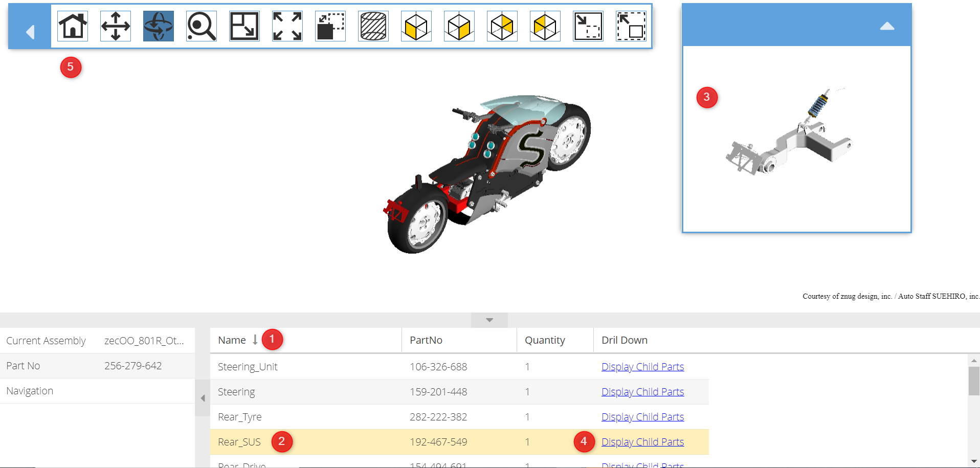Collapse the part preview panel
This screenshot has width=980, height=468.
click(x=887, y=26)
